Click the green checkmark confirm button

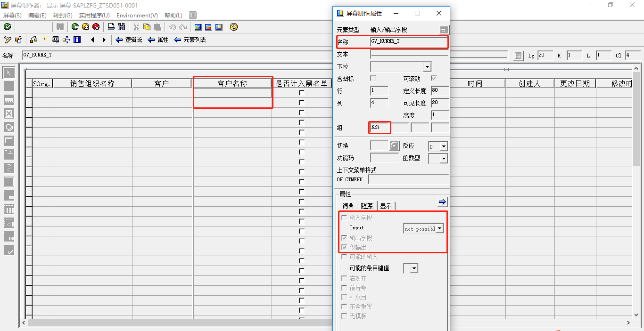point(7,27)
